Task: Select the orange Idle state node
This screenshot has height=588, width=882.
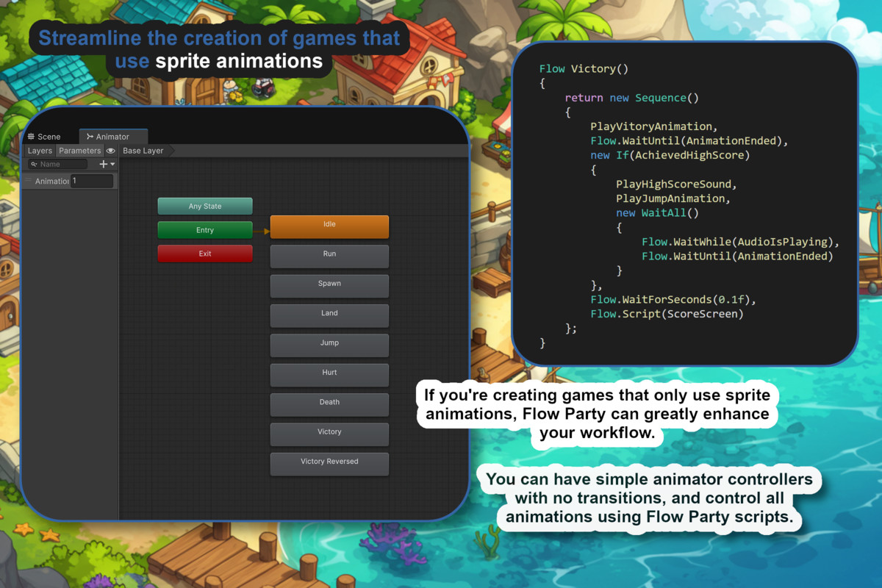Action: coord(329,226)
